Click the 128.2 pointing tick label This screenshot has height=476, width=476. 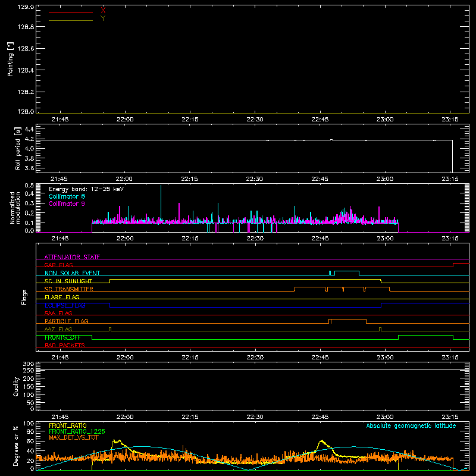click(26, 92)
